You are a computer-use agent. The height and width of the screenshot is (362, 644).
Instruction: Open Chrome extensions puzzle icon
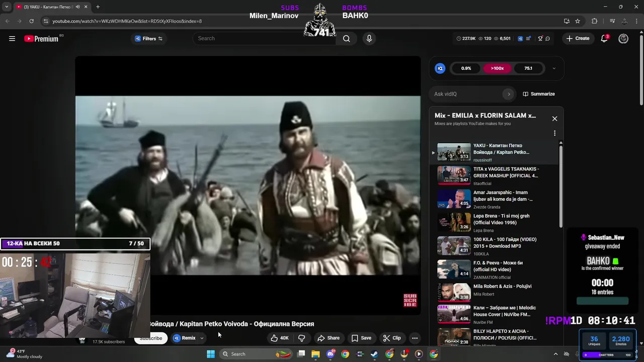595,21
